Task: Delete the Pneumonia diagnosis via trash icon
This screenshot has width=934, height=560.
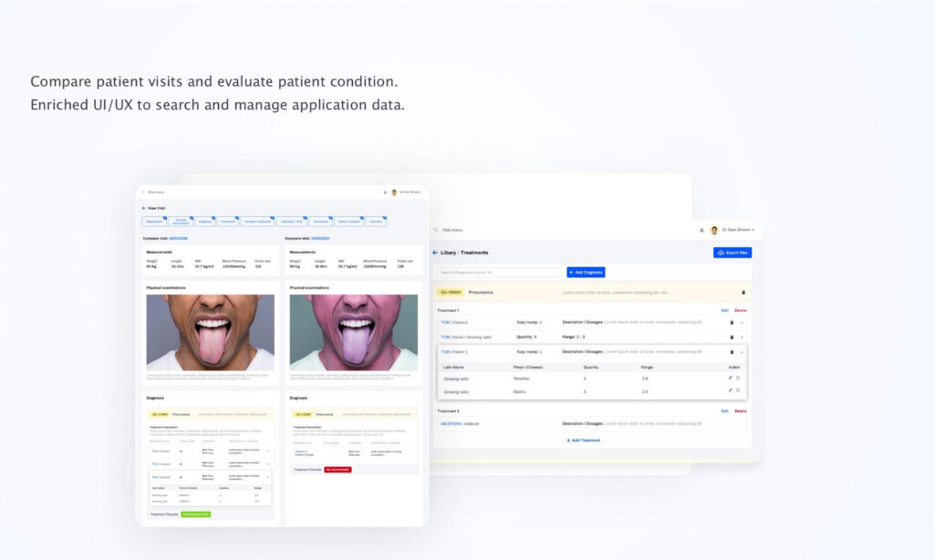Action: (x=742, y=293)
